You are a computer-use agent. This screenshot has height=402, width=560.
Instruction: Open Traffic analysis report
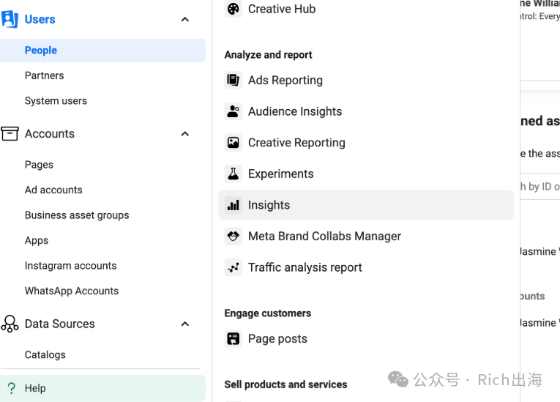(305, 267)
